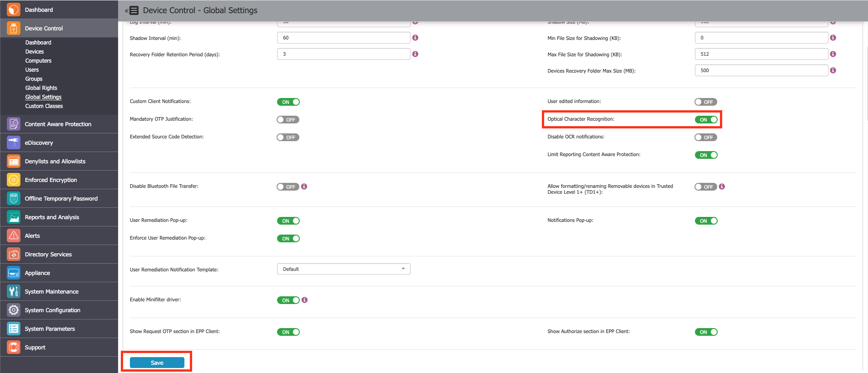Toggle Disable OCR notifications switch
Viewport: 868px width, 373px height.
click(706, 137)
